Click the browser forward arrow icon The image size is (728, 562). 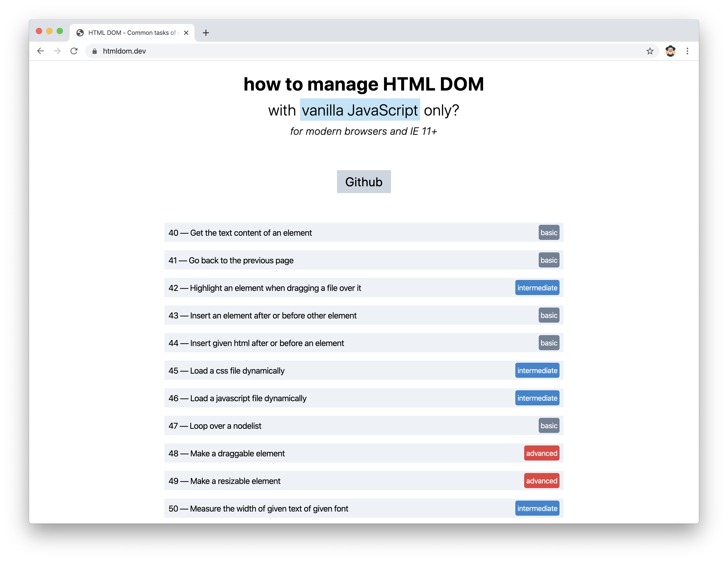(57, 51)
